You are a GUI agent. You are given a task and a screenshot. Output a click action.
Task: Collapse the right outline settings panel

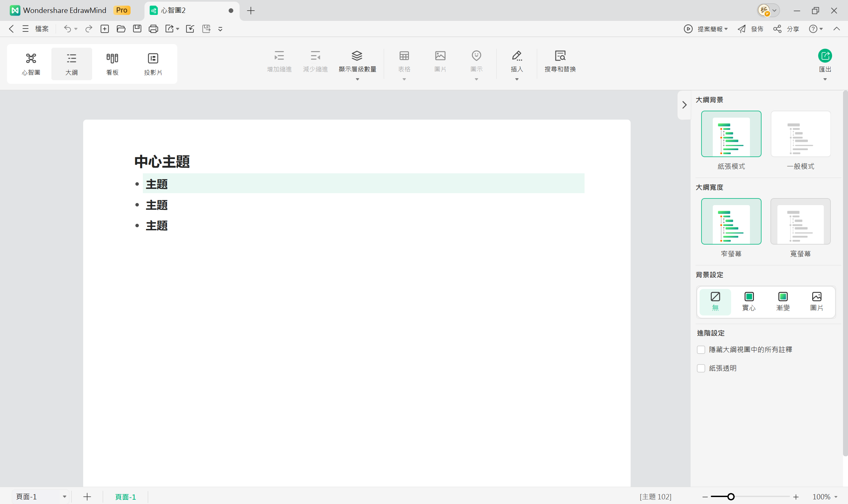684,106
